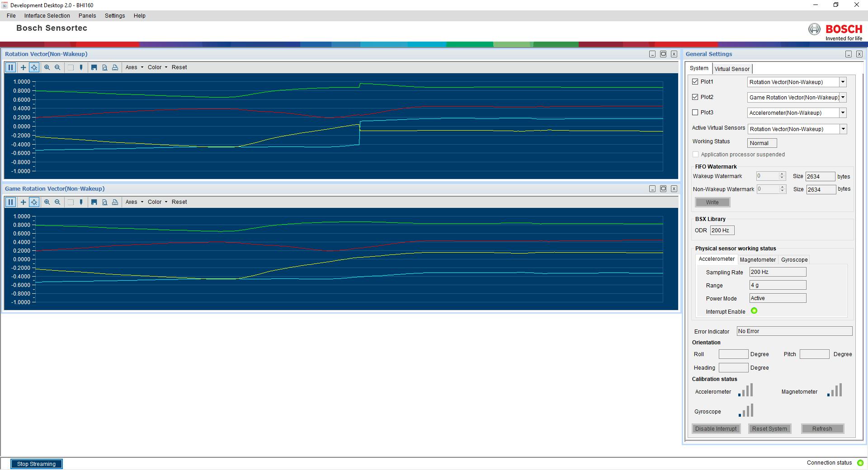Enable the Plot3 checkbox

(x=695, y=113)
